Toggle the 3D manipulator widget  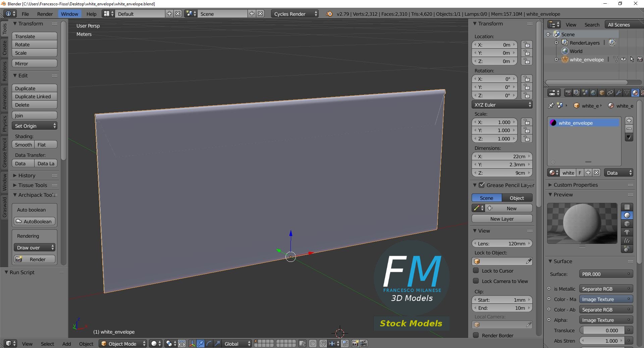(x=192, y=344)
